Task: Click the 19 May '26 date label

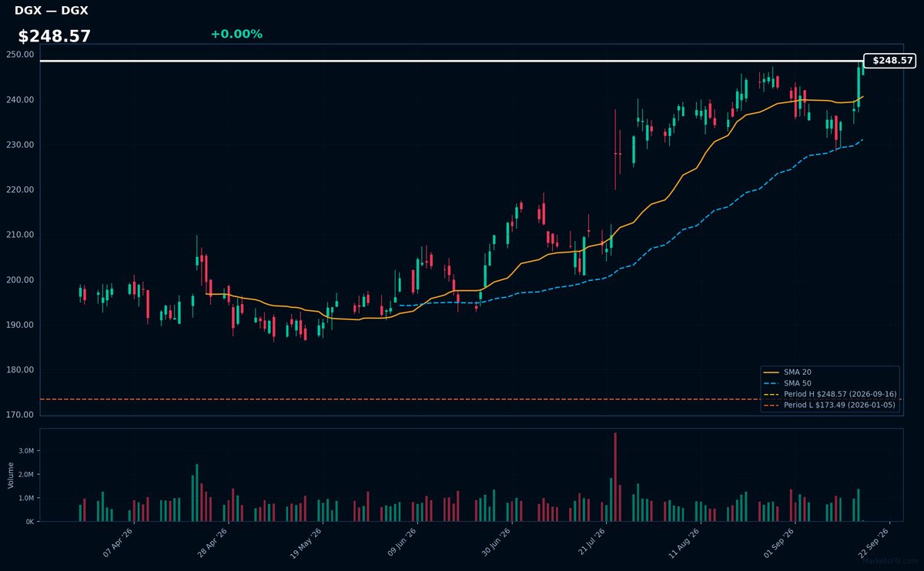Action: (307, 541)
